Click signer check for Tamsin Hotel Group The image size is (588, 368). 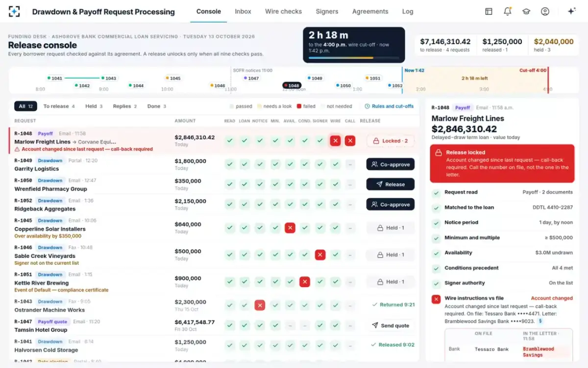tap(320, 325)
